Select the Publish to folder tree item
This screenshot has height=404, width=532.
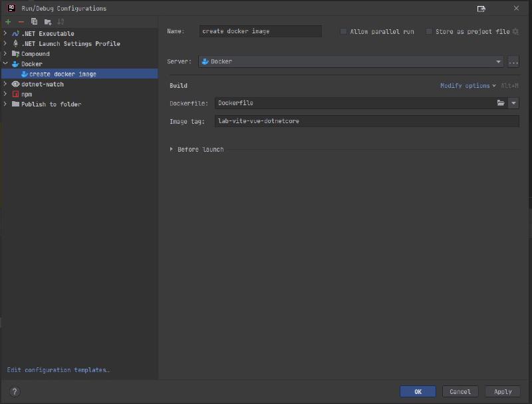(x=51, y=104)
